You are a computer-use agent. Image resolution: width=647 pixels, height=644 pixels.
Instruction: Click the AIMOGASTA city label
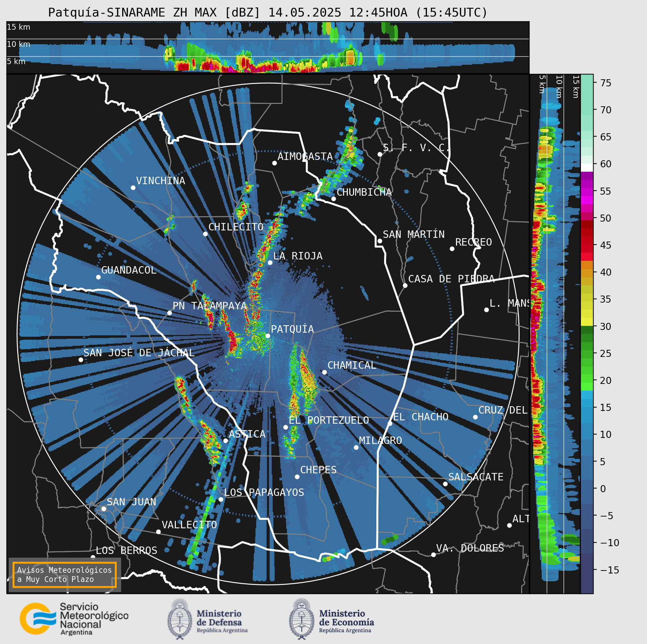click(x=305, y=157)
